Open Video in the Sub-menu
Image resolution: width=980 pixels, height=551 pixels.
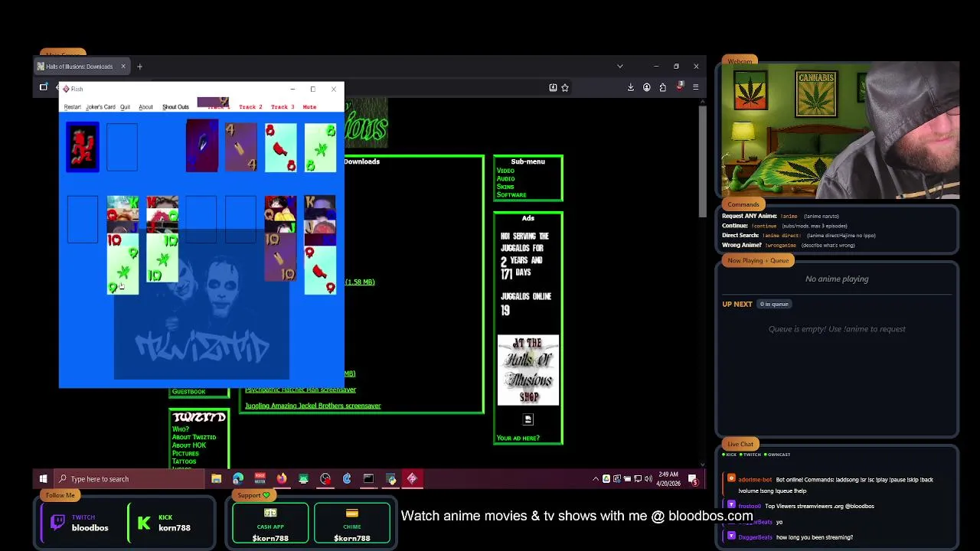click(505, 171)
